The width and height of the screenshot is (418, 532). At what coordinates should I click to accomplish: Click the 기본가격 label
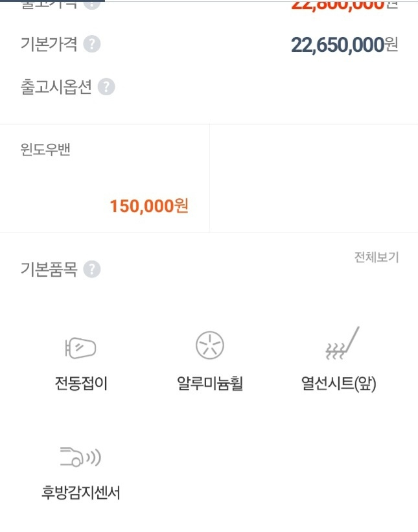[x=49, y=44]
